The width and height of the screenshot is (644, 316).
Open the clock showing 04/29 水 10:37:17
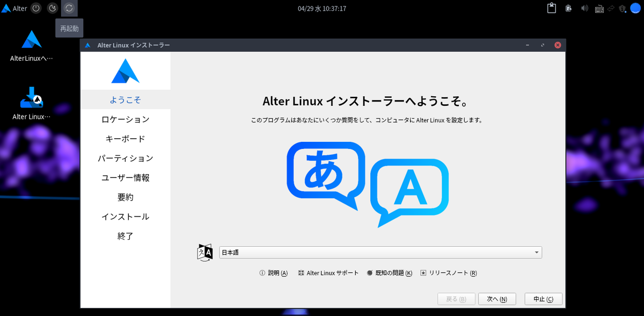[x=322, y=9]
